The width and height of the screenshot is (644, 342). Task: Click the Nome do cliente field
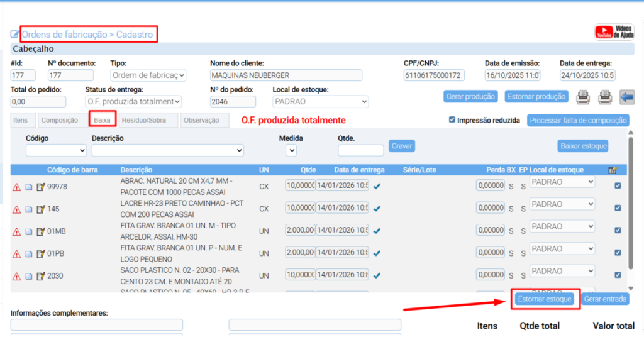point(286,75)
